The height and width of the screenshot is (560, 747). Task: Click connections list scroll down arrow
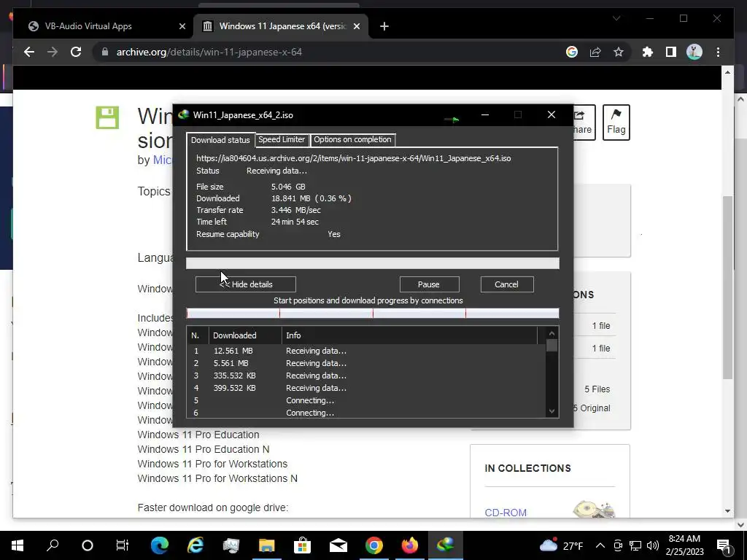pyautogui.click(x=551, y=411)
